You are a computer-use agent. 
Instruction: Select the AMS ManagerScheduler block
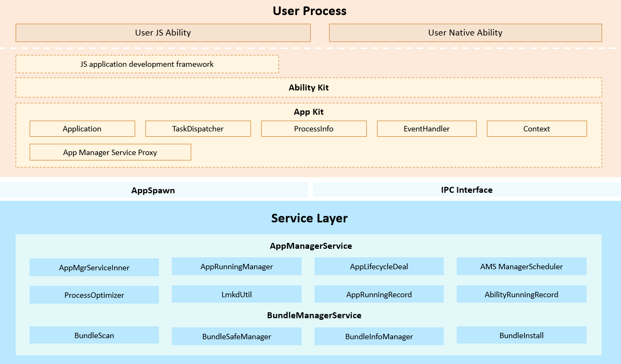pyautogui.click(x=521, y=267)
